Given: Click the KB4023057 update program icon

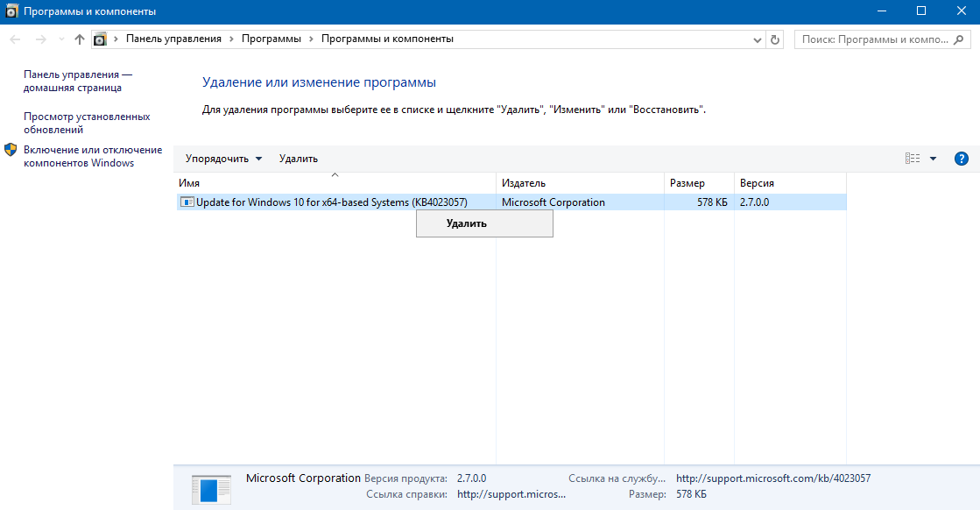Looking at the screenshot, I should [187, 202].
